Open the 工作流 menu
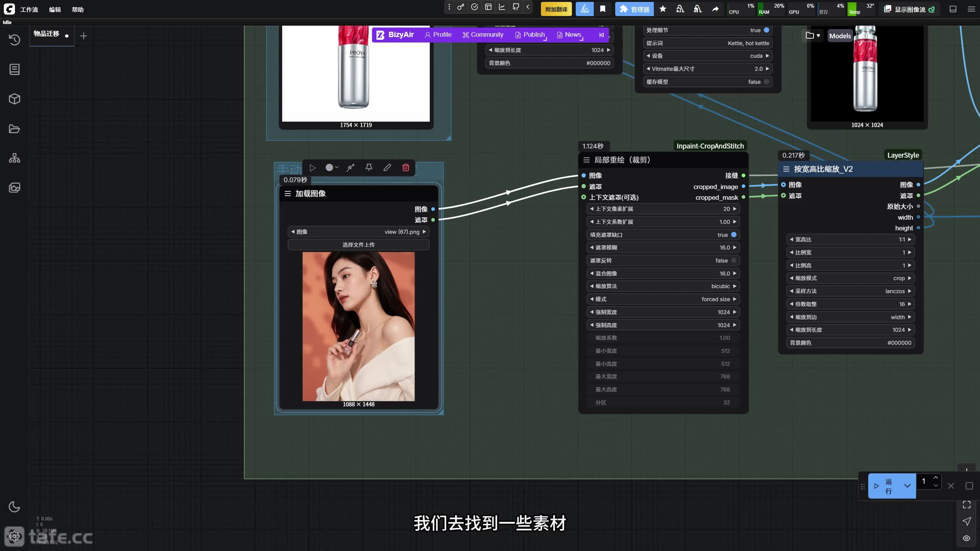Image resolution: width=980 pixels, height=551 pixels. point(29,10)
